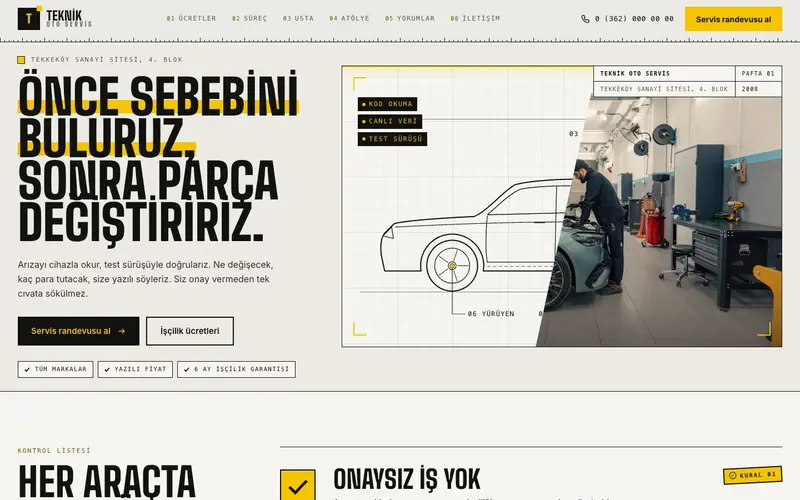Open the İşçilik ücretleri button
This screenshot has height=500, width=800.
[x=190, y=331]
